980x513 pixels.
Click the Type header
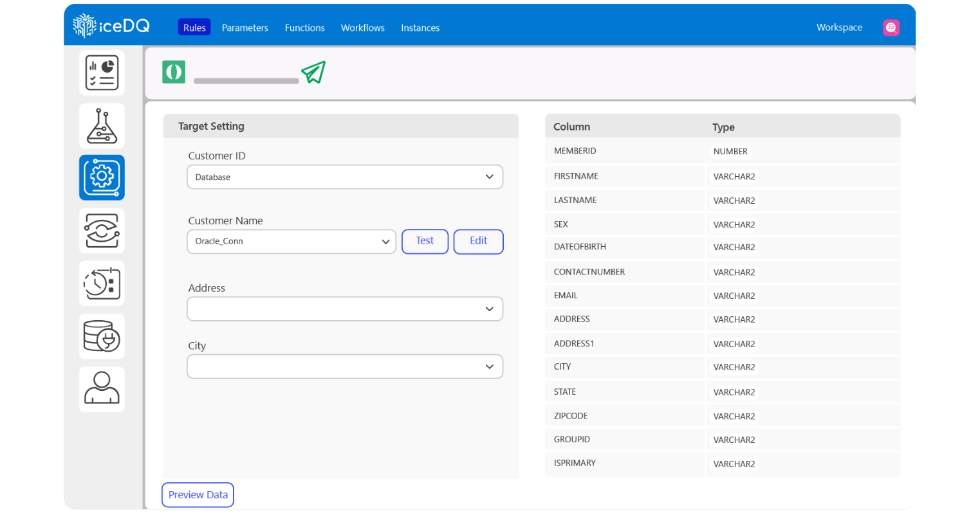point(723,127)
